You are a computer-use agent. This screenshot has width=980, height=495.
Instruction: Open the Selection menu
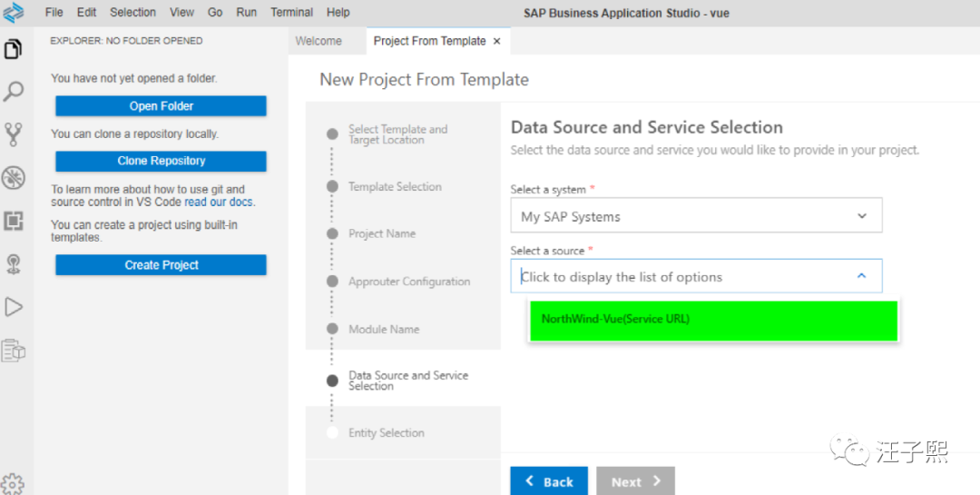tap(132, 13)
